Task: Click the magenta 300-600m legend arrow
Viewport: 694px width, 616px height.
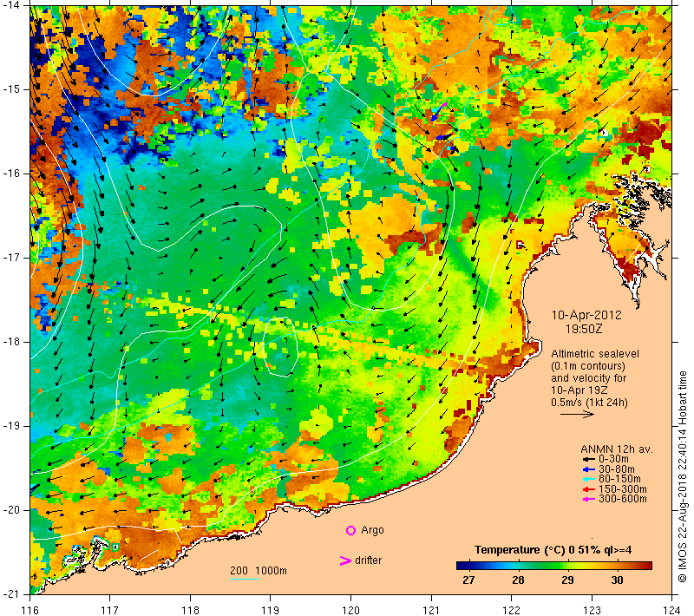Action: (x=588, y=500)
